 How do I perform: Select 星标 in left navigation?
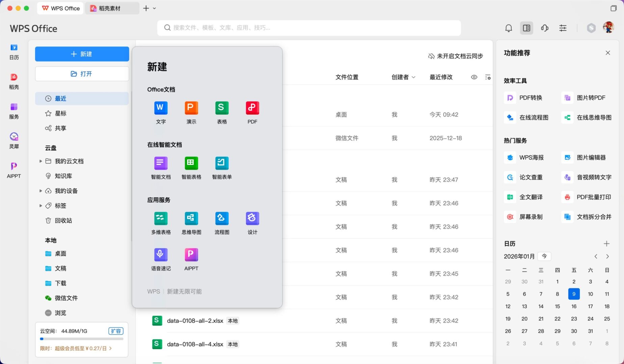pyautogui.click(x=60, y=113)
